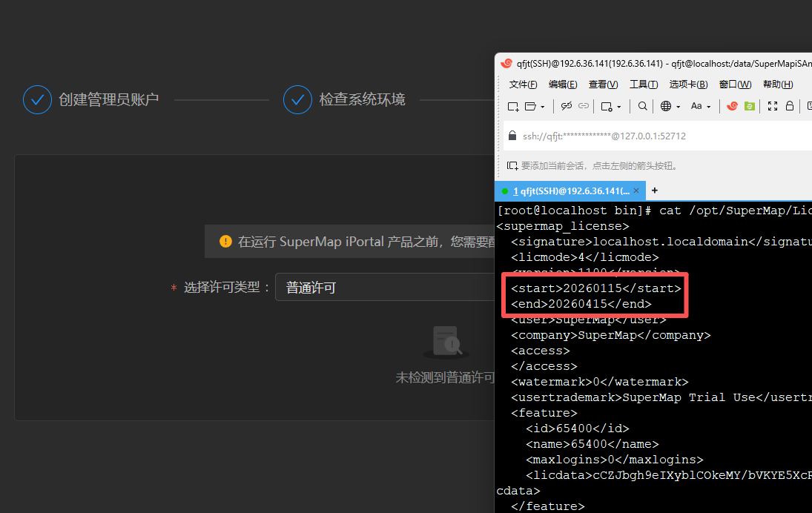Expand the globe encoding dropdown
This screenshot has width=812, height=513.
678,107
